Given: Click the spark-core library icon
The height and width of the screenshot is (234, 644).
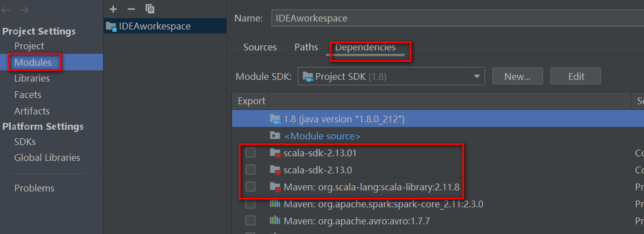Looking at the screenshot, I should pyautogui.click(x=276, y=204).
